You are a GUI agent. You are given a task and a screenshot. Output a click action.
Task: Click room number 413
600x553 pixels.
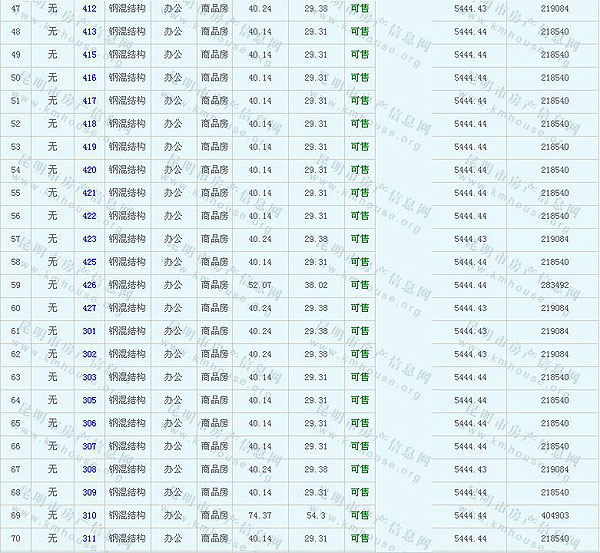tap(89, 31)
